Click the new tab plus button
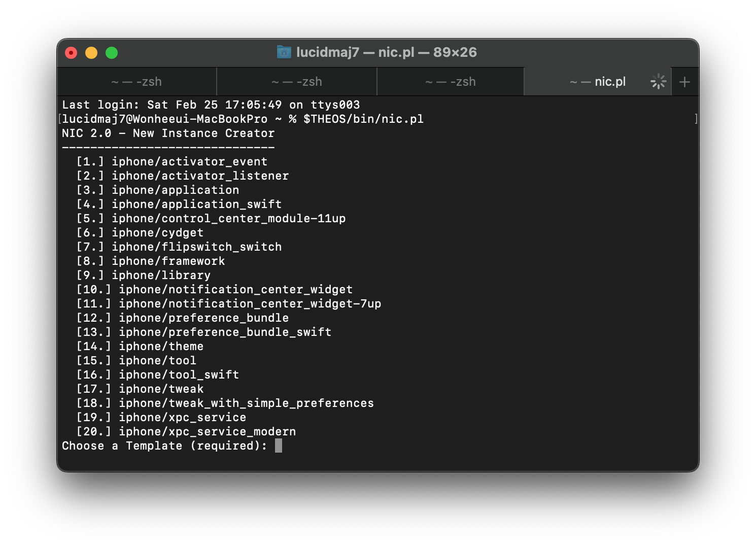This screenshot has height=547, width=756. (x=684, y=82)
